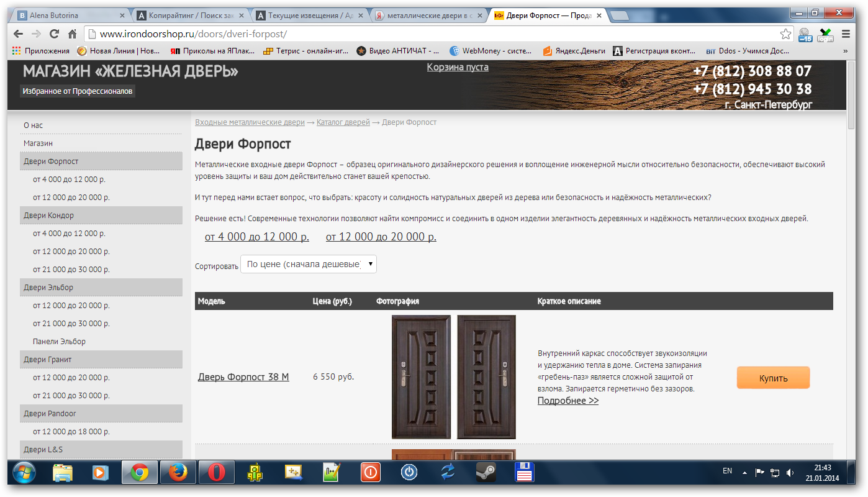Click the Подробнее >> link
Viewport: 868px width, 497px height.
[568, 400]
